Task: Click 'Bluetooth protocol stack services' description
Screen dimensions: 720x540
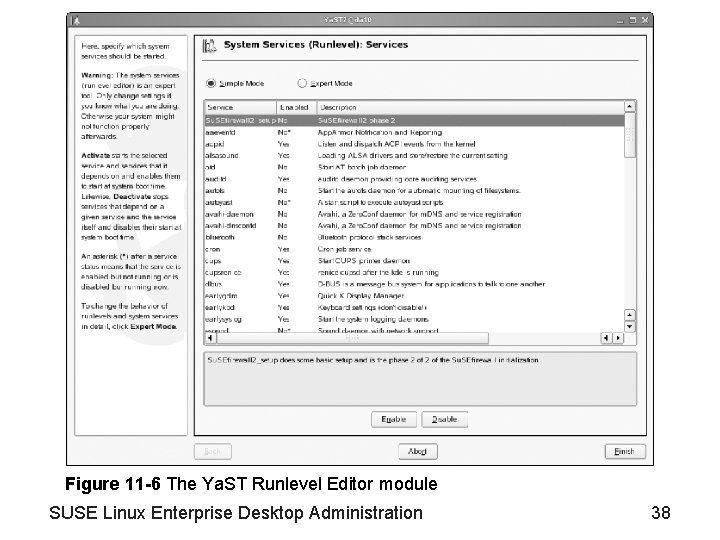Action: 369,237
